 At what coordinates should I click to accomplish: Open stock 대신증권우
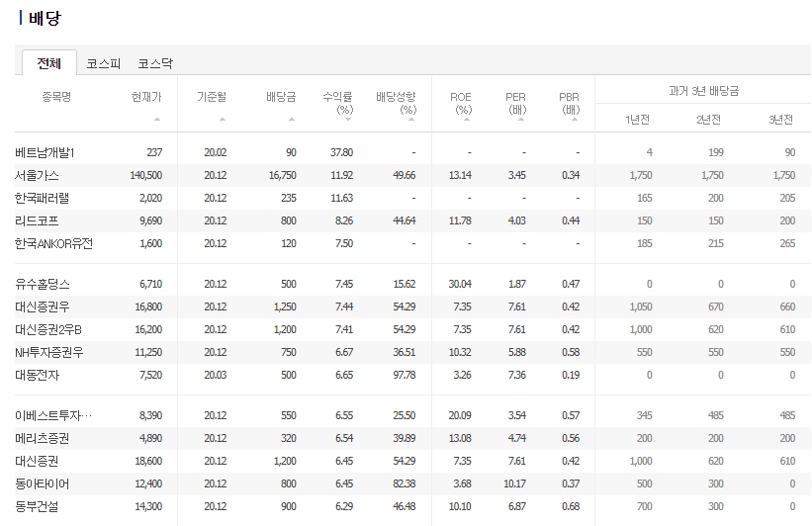42,307
